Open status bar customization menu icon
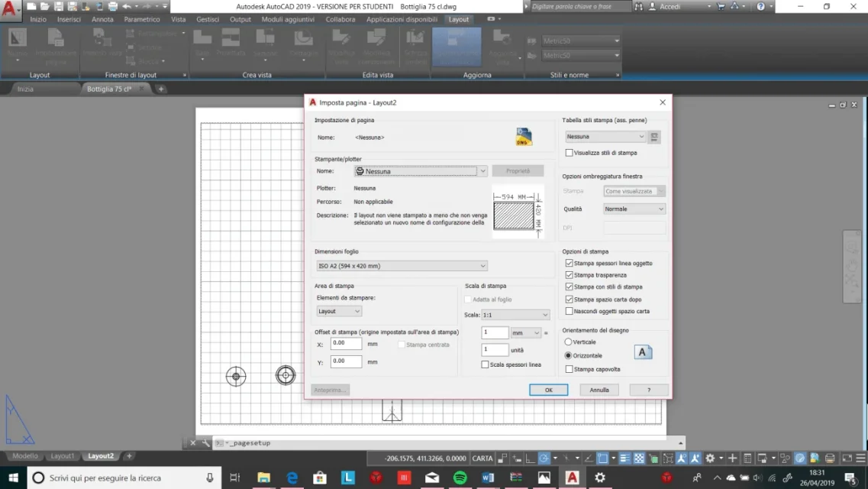The image size is (868, 489). (x=861, y=458)
